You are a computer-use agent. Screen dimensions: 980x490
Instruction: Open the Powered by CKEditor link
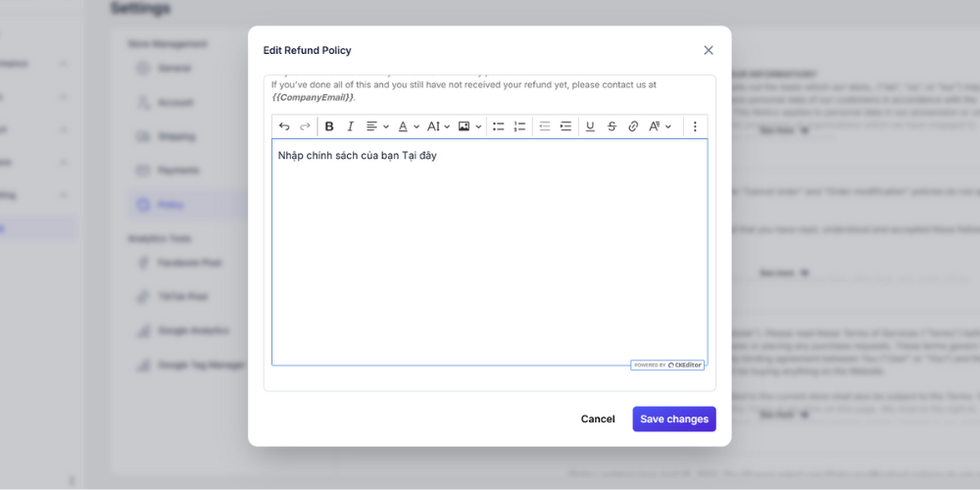point(667,365)
